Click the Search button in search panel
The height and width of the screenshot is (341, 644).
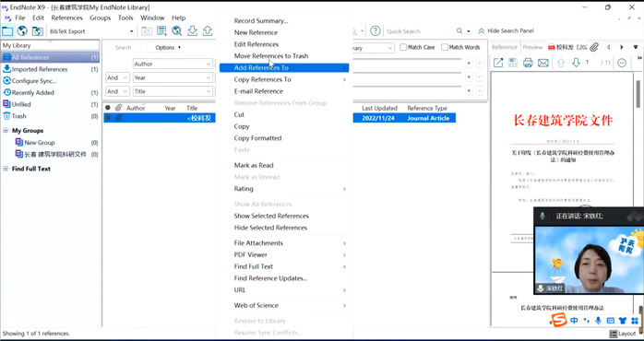click(123, 48)
